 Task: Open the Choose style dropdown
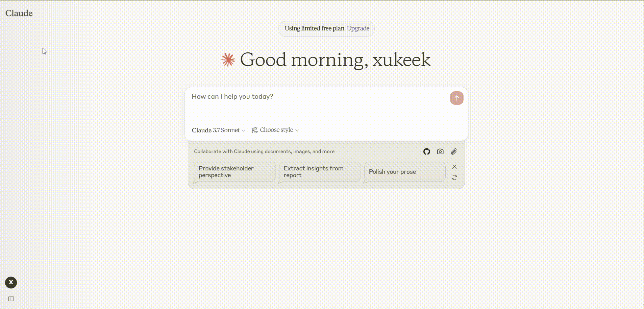pyautogui.click(x=275, y=130)
